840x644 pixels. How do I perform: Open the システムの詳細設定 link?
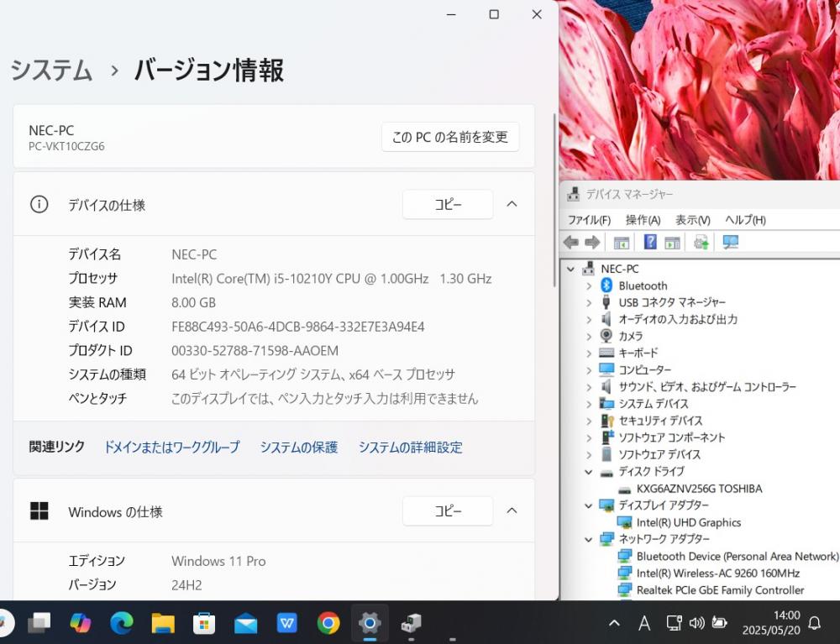(411, 447)
